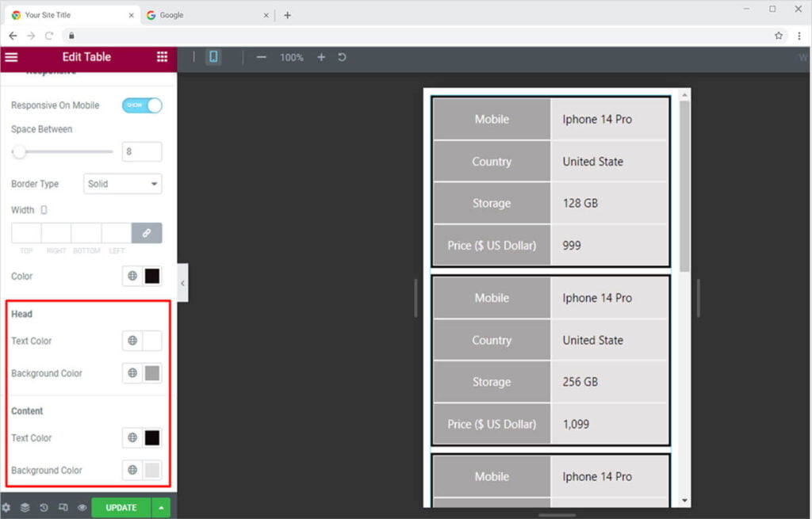Reset the preview zoom level
This screenshot has height=519, width=812.
pyautogui.click(x=343, y=57)
